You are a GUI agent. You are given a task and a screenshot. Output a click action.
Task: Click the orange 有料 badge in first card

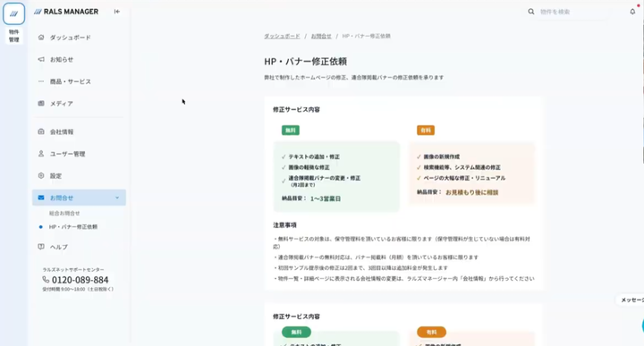pyautogui.click(x=426, y=131)
